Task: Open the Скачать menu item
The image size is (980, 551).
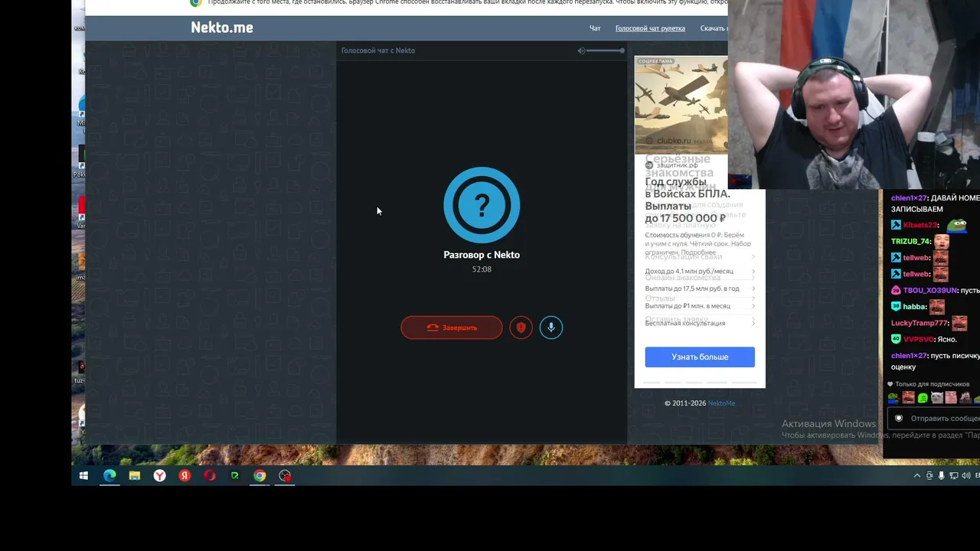Action: point(714,28)
